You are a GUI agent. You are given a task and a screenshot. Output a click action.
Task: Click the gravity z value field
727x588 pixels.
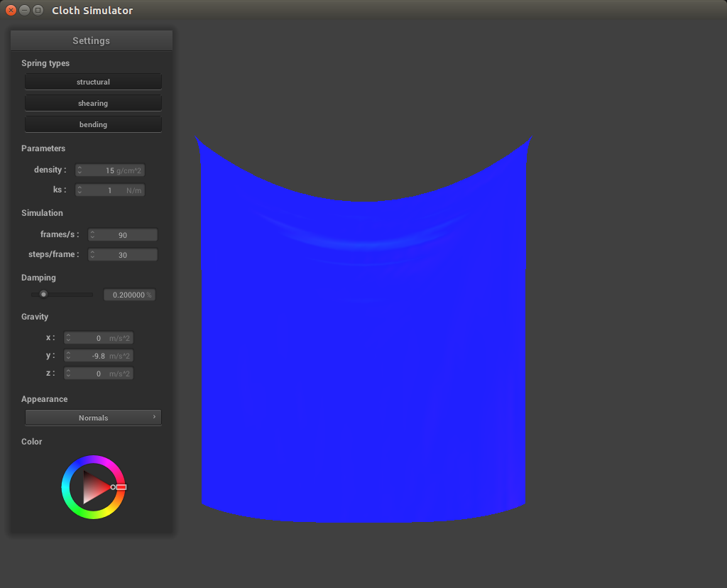click(x=98, y=374)
